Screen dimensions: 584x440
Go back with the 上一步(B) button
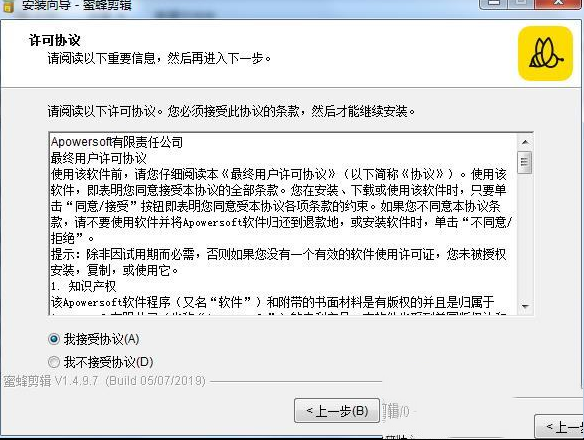tap(337, 411)
